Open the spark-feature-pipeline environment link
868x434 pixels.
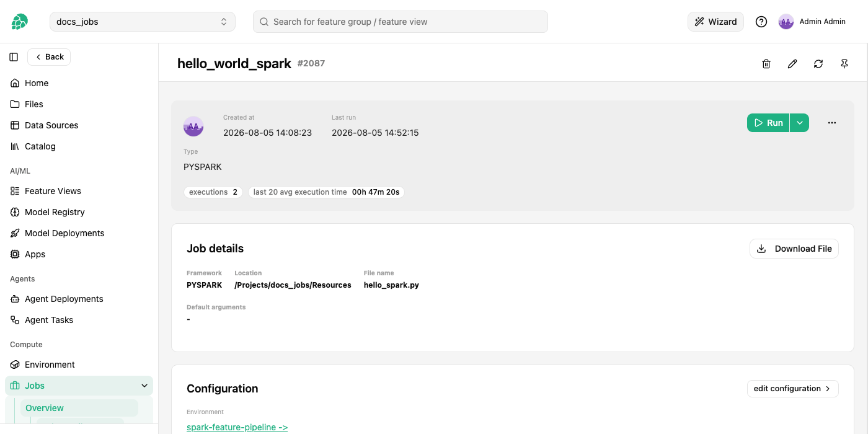[237, 427]
